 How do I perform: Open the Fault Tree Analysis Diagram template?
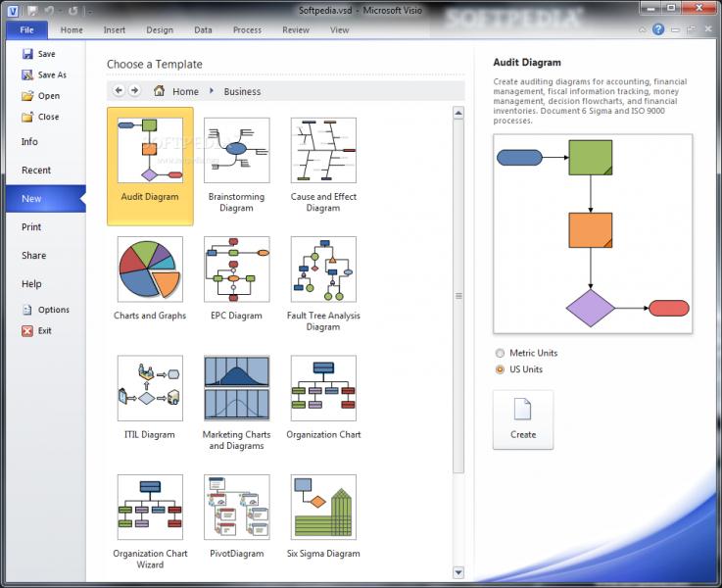pyautogui.click(x=323, y=269)
